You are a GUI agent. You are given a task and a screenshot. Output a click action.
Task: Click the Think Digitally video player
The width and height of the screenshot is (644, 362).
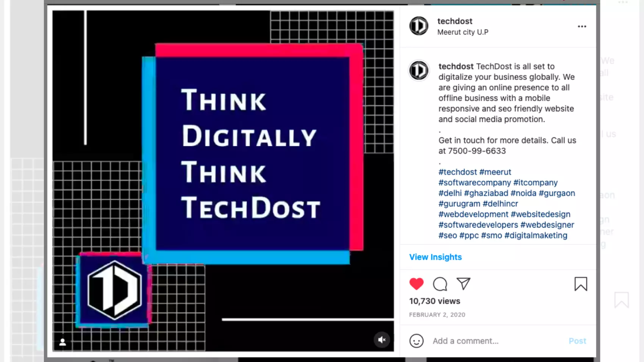point(223,181)
